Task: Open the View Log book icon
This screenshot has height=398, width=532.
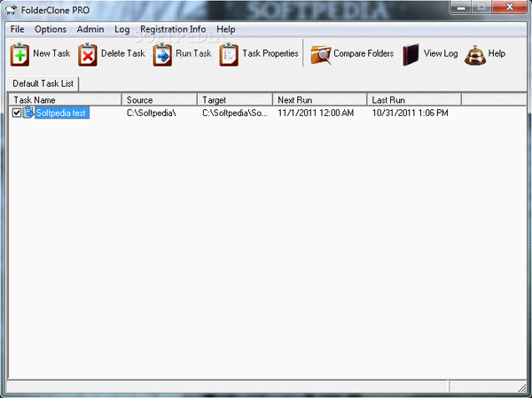Action: pyautogui.click(x=411, y=55)
